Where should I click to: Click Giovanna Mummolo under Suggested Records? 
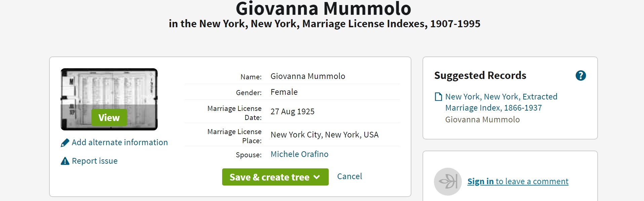(x=482, y=120)
